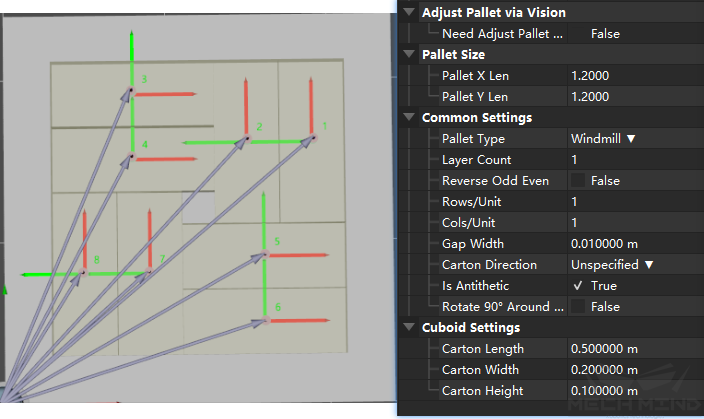
Task: Collapse the Cuboid Settings section
Action: pos(409,327)
